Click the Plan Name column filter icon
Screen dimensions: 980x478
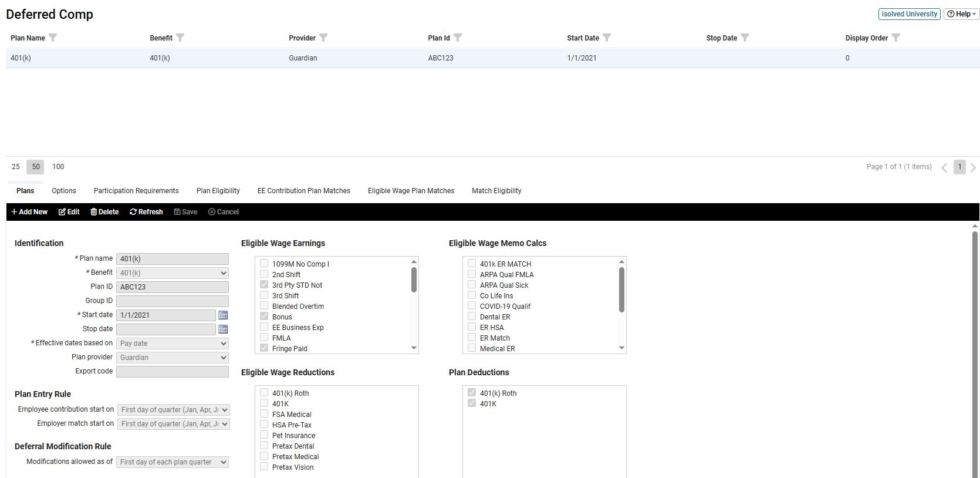(x=53, y=38)
